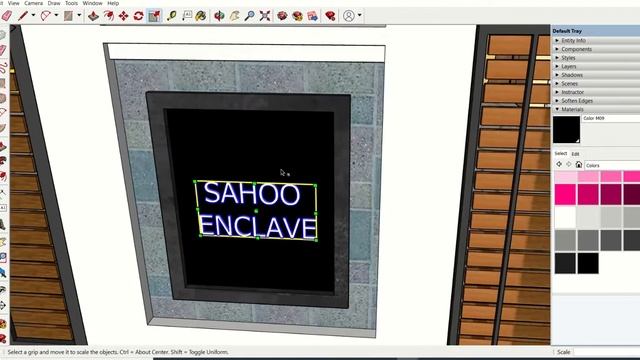Select the Arc tool
The height and width of the screenshot is (360, 640).
click(46, 16)
